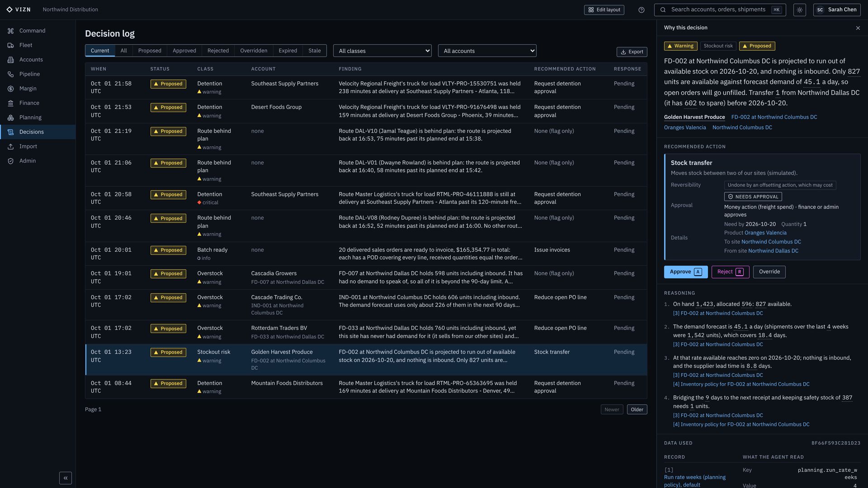
Task: Select the Approved filter tab
Action: point(184,51)
